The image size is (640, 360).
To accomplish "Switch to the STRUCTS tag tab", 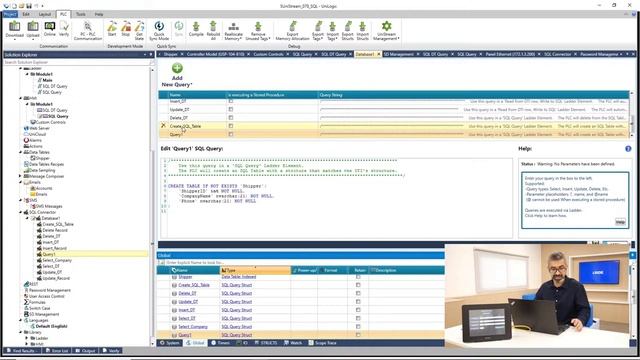I will pos(266,343).
